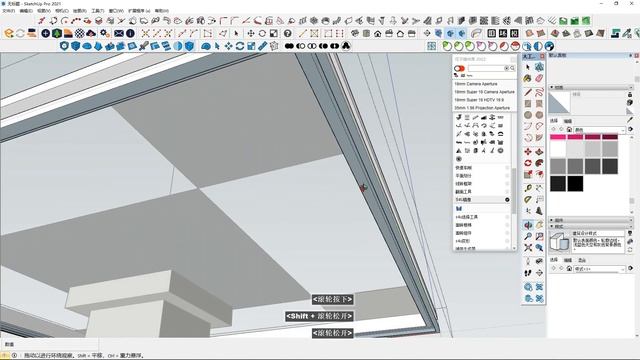The height and width of the screenshot is (360, 640).
Task: Go to home in styles browser
Action: 569,269
